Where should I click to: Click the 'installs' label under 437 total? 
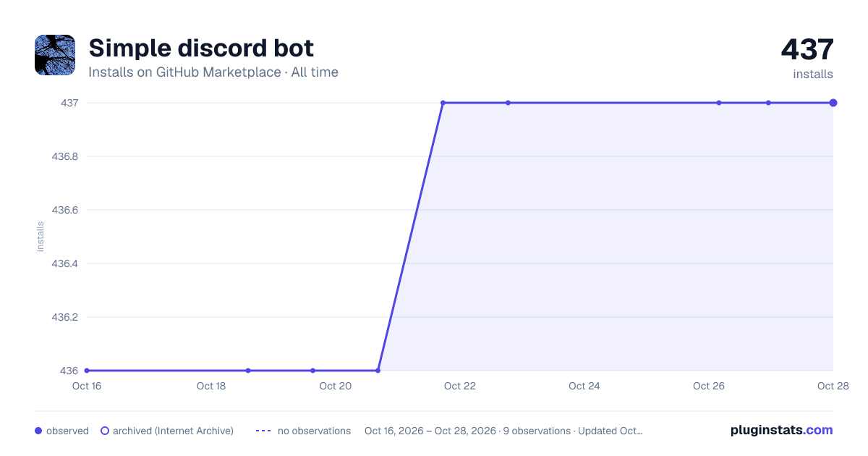813,74
